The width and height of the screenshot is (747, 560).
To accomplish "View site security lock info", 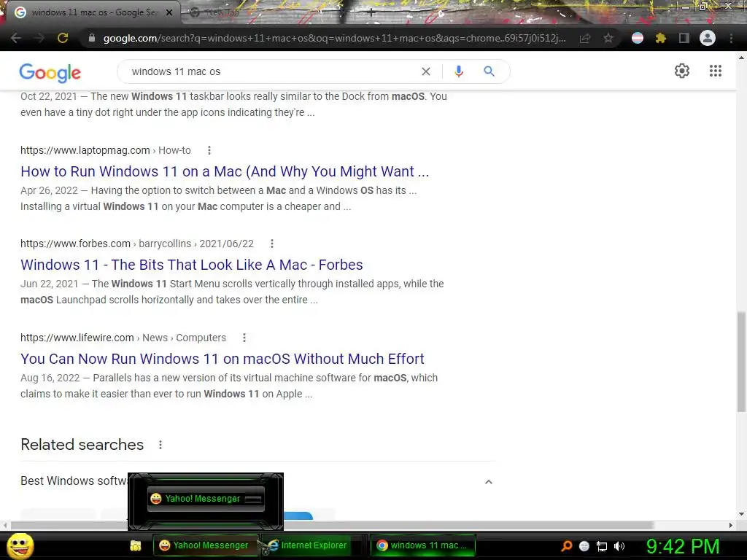I will [92, 38].
